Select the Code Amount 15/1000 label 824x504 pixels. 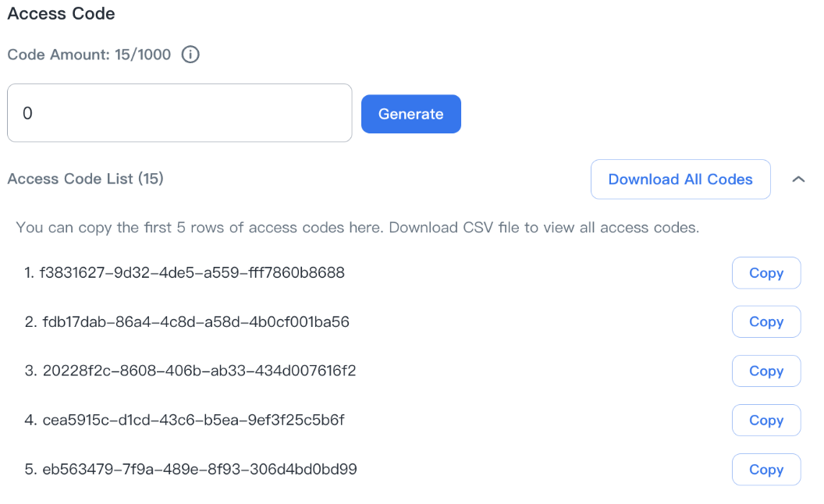(88, 55)
